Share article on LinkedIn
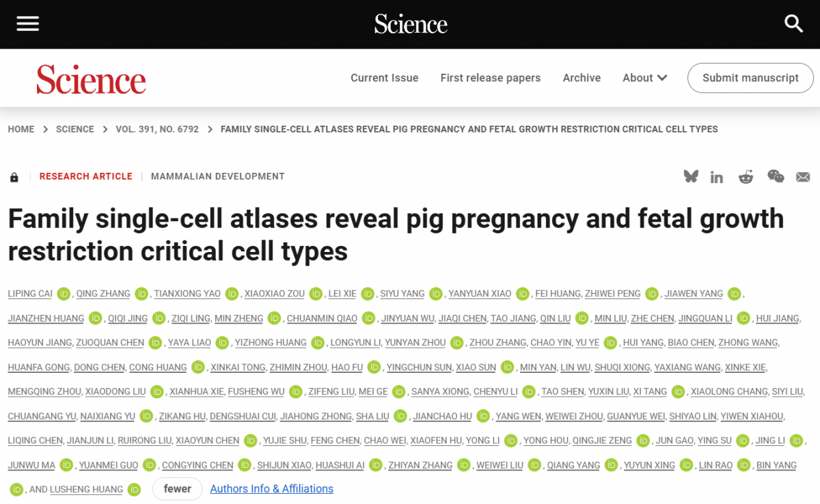Screen dimensions: 820x504 click(716, 177)
